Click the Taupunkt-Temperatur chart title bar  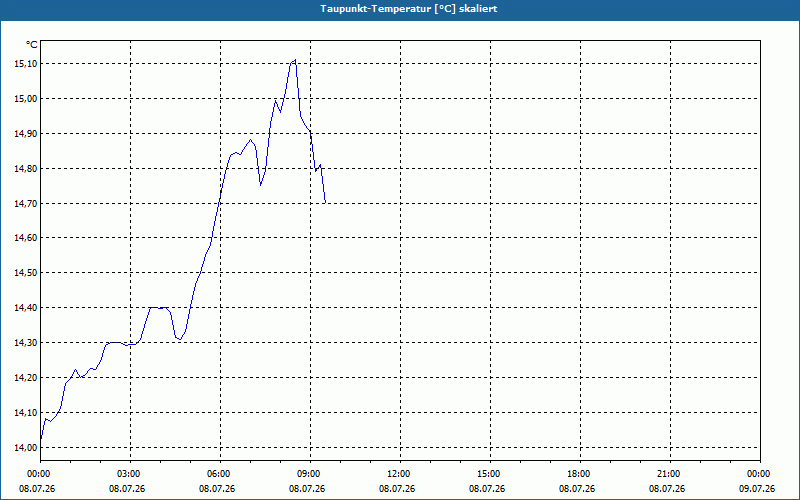click(x=400, y=9)
